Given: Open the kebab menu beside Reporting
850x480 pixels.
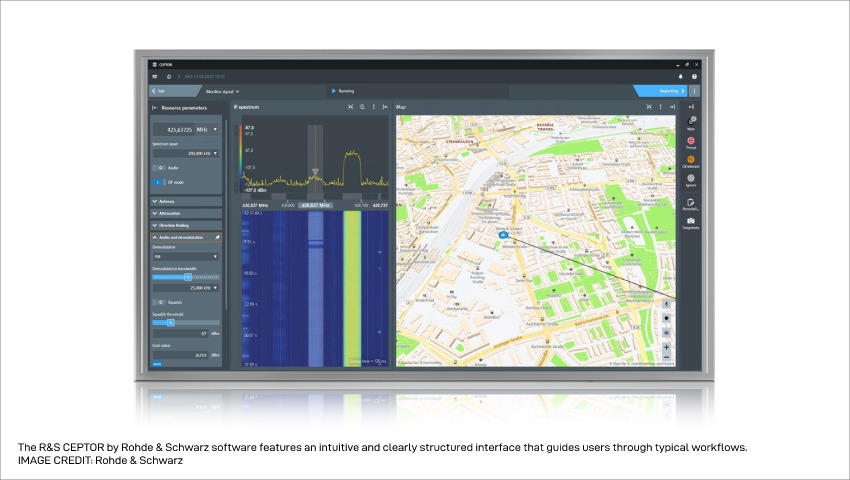Looking at the screenshot, I should [x=694, y=91].
